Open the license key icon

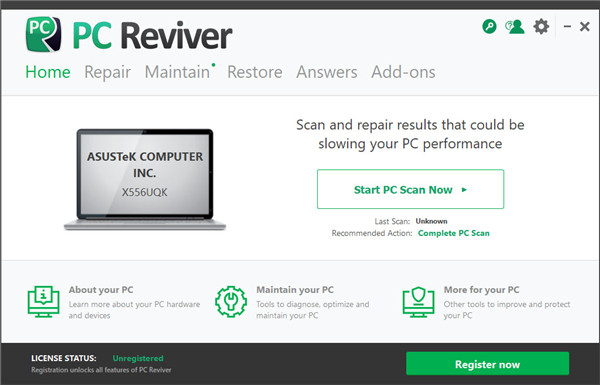(x=489, y=26)
